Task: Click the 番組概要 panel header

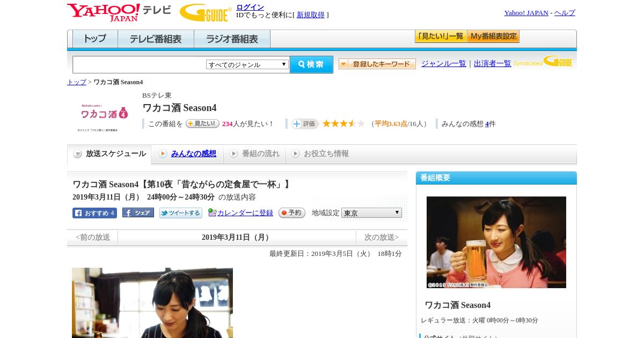Action: (x=496, y=178)
